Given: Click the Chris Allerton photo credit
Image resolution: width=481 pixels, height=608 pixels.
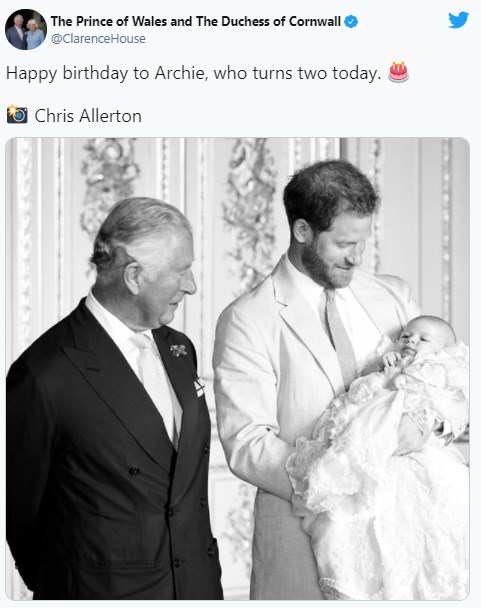Looking at the screenshot, I should click(x=88, y=116).
